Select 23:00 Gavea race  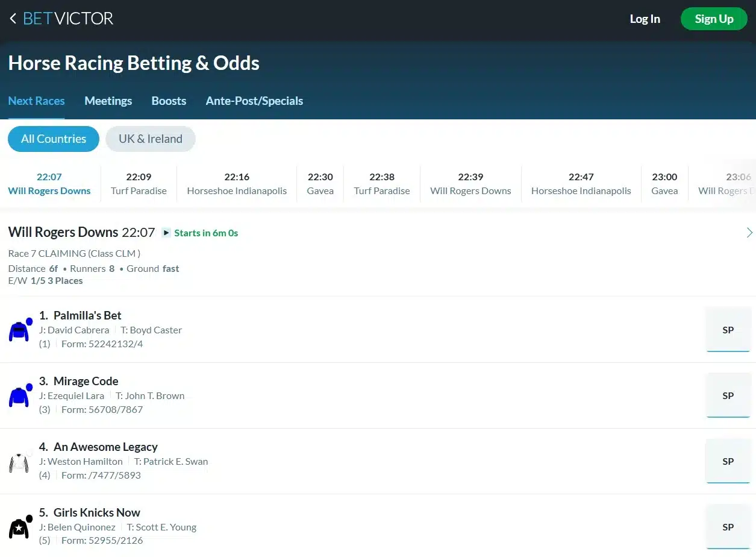pyautogui.click(x=664, y=184)
